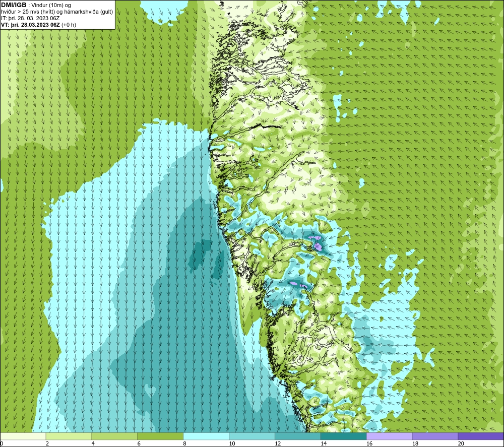504x447 pixels.
Task: Click the legend label '6'
Action: pyautogui.click(x=139, y=443)
